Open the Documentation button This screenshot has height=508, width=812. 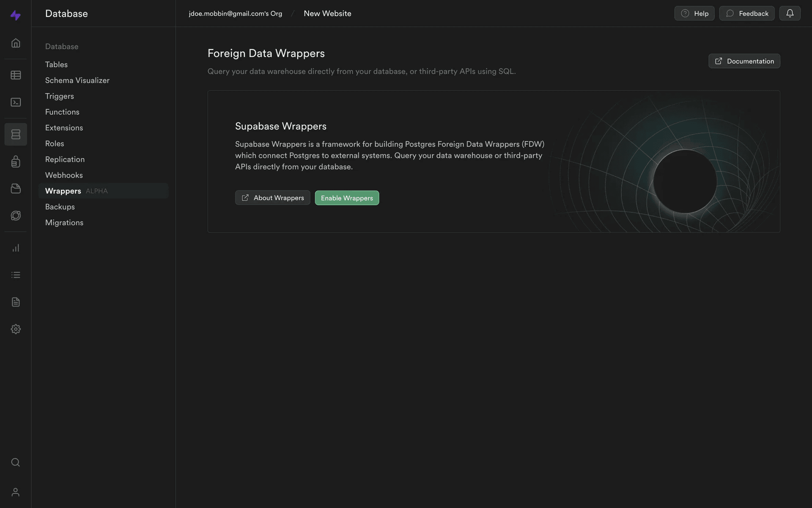[744, 61]
